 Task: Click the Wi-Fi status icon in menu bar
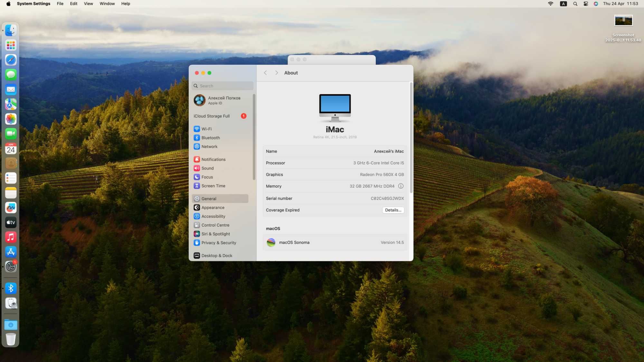pos(551,4)
